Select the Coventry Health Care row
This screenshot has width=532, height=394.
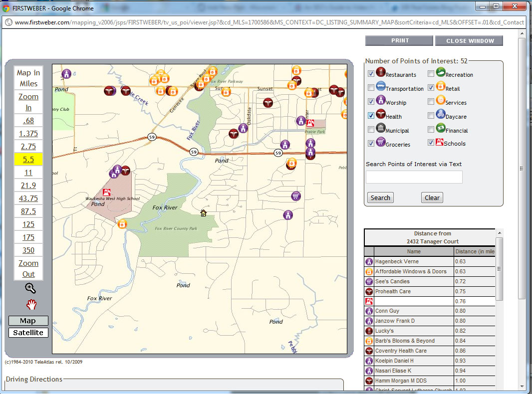coord(430,351)
